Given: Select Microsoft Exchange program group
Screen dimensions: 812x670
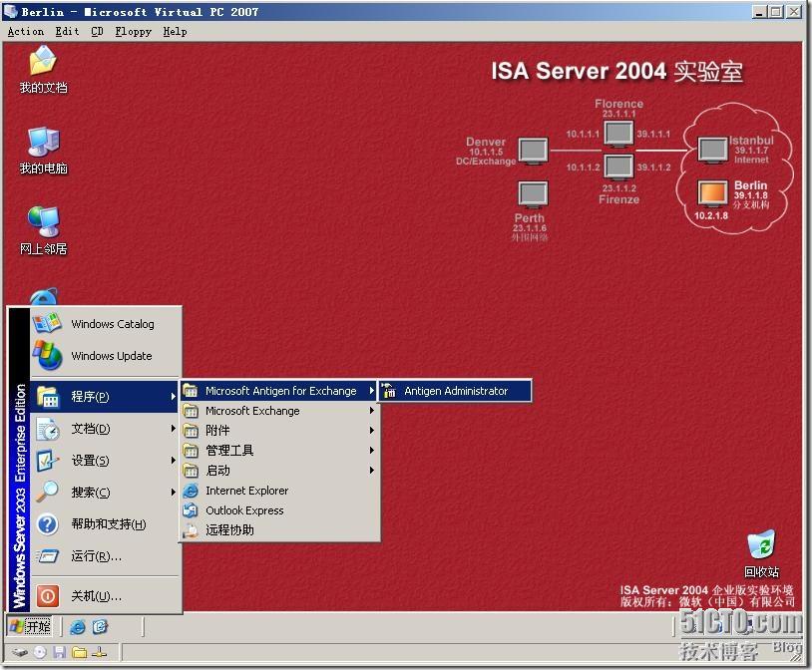Looking at the screenshot, I should pos(279,411).
